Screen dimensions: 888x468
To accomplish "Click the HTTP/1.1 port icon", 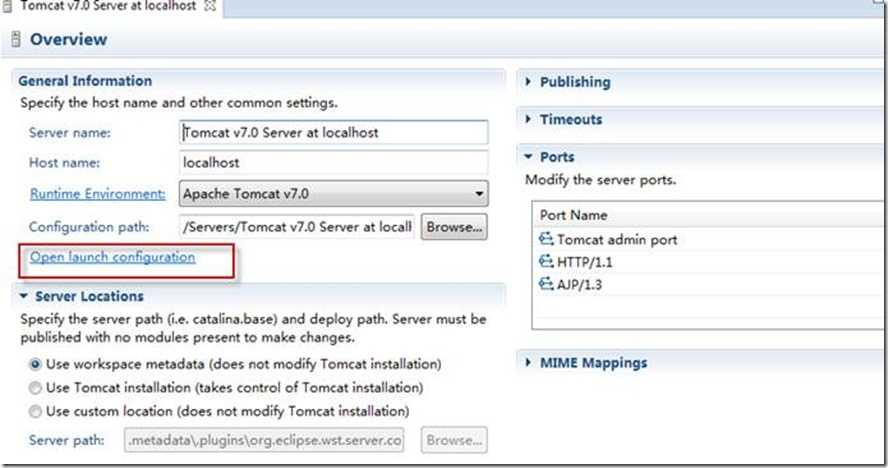I will click(x=546, y=261).
